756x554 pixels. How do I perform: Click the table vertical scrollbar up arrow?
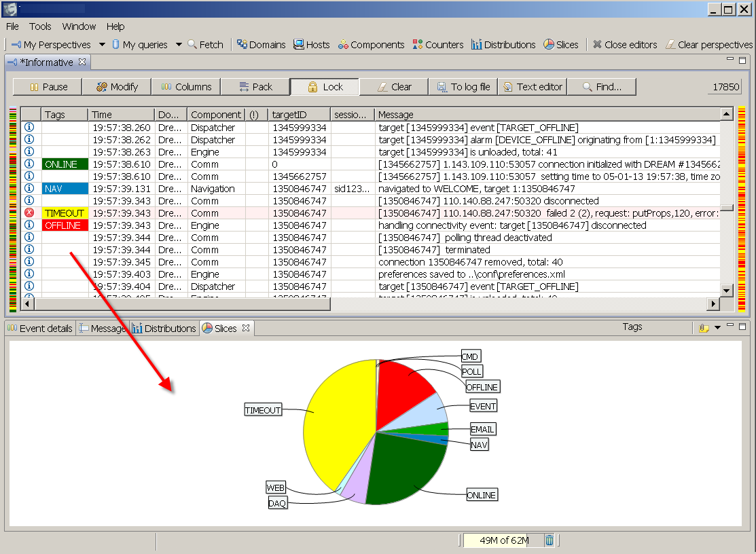click(x=727, y=114)
